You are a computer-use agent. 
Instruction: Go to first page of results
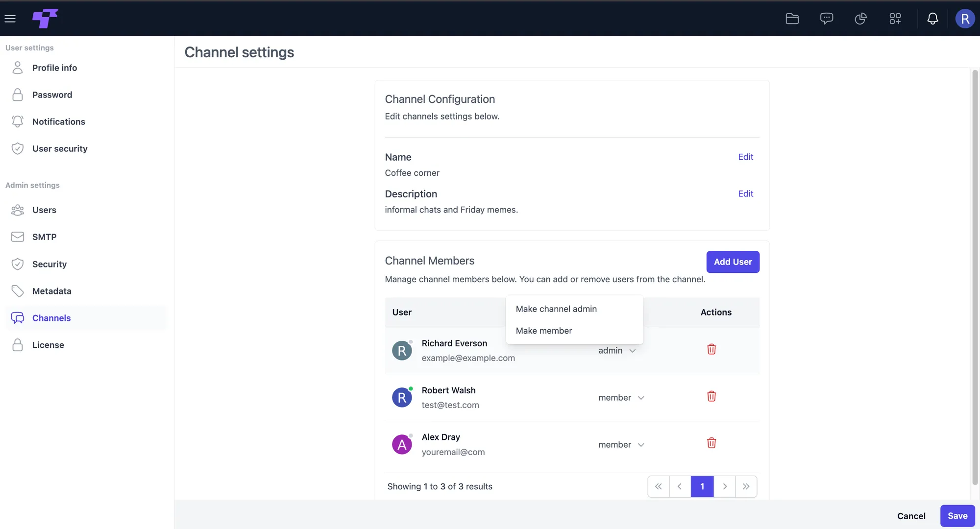pos(659,486)
